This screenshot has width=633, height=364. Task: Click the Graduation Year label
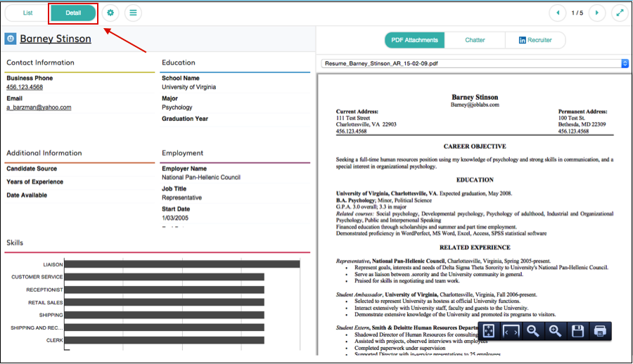pyautogui.click(x=185, y=119)
